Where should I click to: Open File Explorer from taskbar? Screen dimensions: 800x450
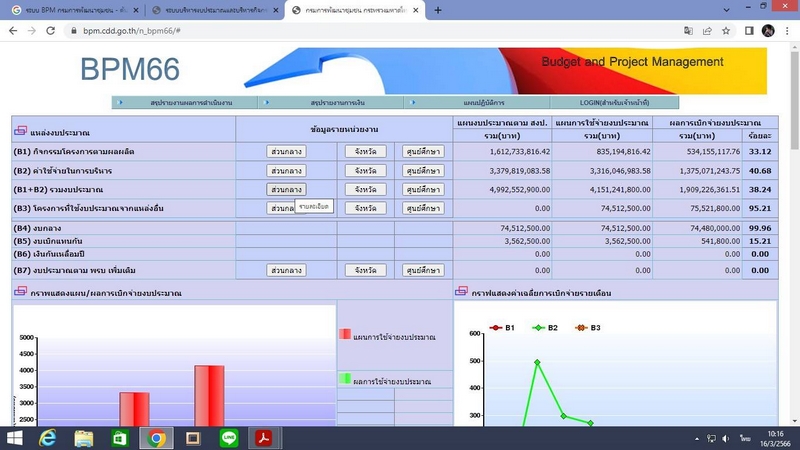tap(84, 438)
